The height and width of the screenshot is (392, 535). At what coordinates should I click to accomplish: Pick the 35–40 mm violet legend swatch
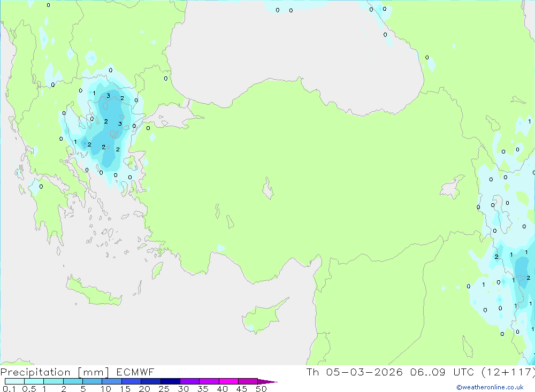[209, 381]
